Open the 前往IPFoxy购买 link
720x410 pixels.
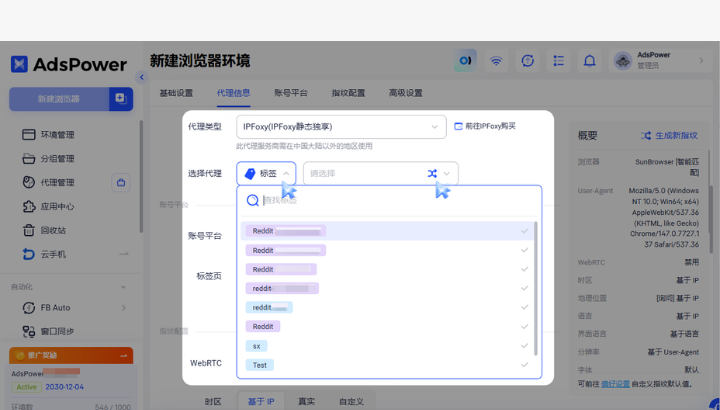[x=490, y=126]
